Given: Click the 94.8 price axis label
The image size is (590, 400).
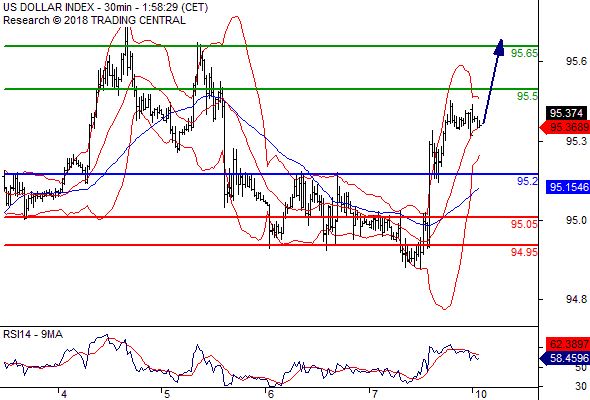Looking at the screenshot, I should [x=576, y=300].
